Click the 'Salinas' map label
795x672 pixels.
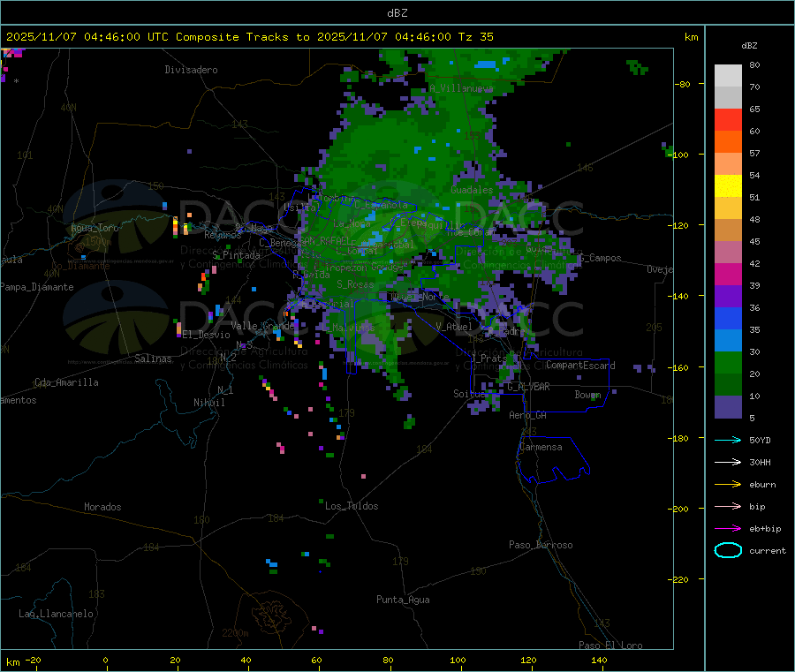click(153, 359)
